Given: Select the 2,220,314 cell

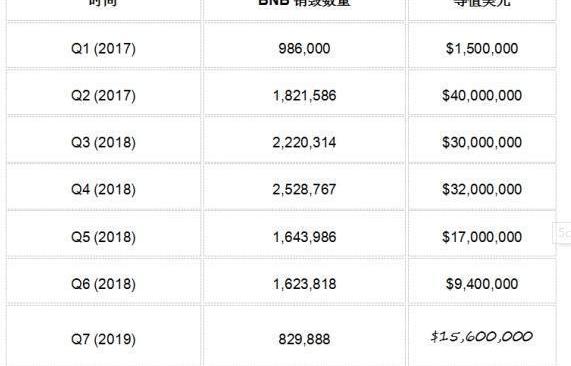Looking at the screenshot, I should tap(304, 142).
